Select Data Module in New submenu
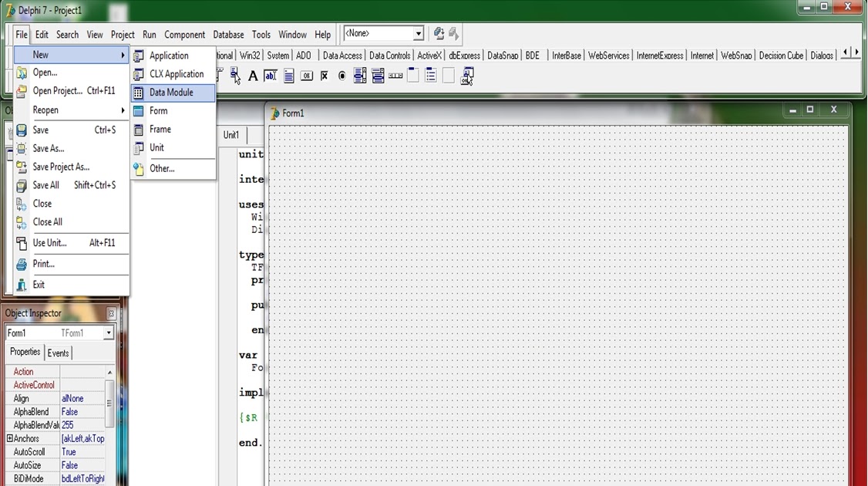Image resolution: width=868 pixels, height=486 pixels. coord(173,93)
